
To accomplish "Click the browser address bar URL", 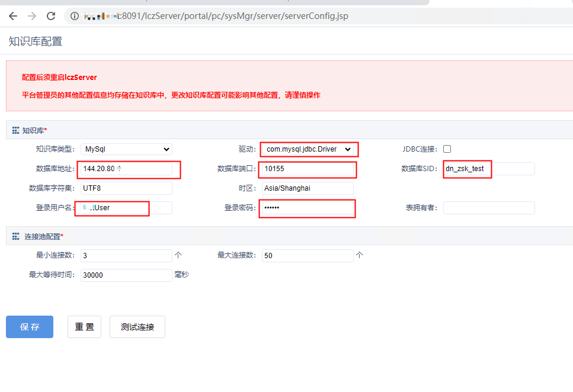I will click(237, 16).
